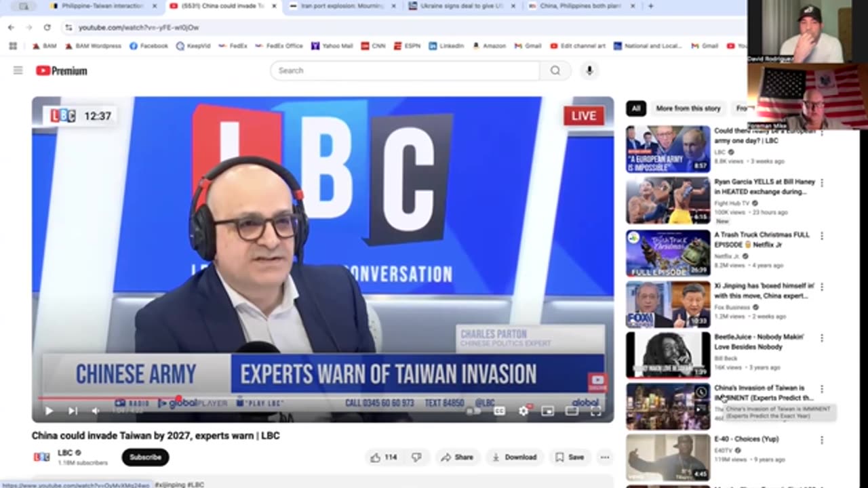Enable theater mode

572,411
